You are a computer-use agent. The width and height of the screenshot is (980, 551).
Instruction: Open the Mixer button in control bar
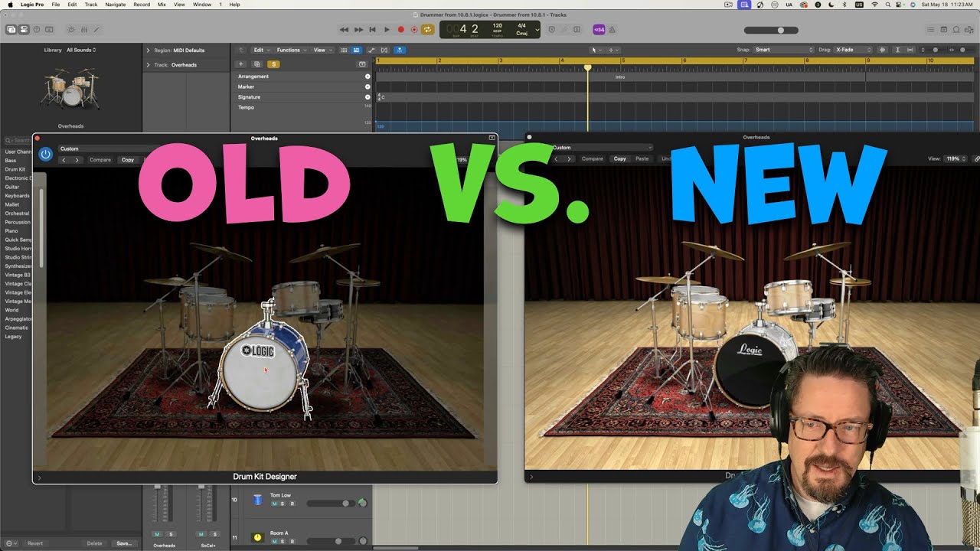pyautogui.click(x=83, y=30)
